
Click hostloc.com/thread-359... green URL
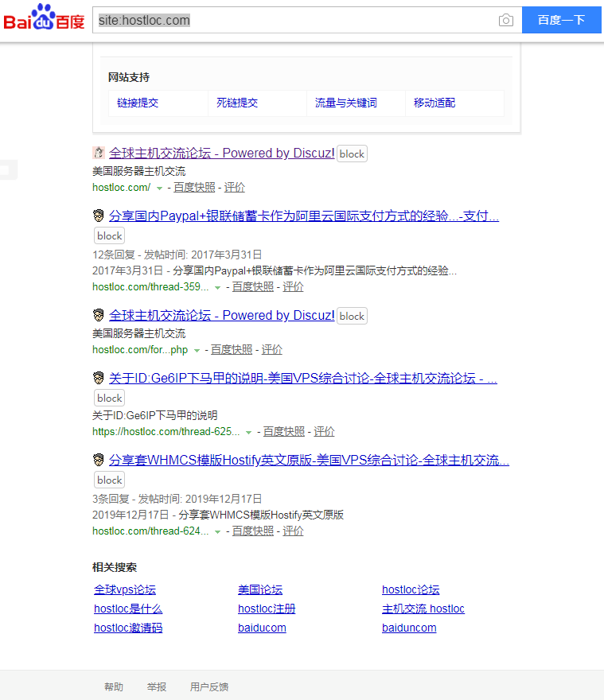point(150,287)
